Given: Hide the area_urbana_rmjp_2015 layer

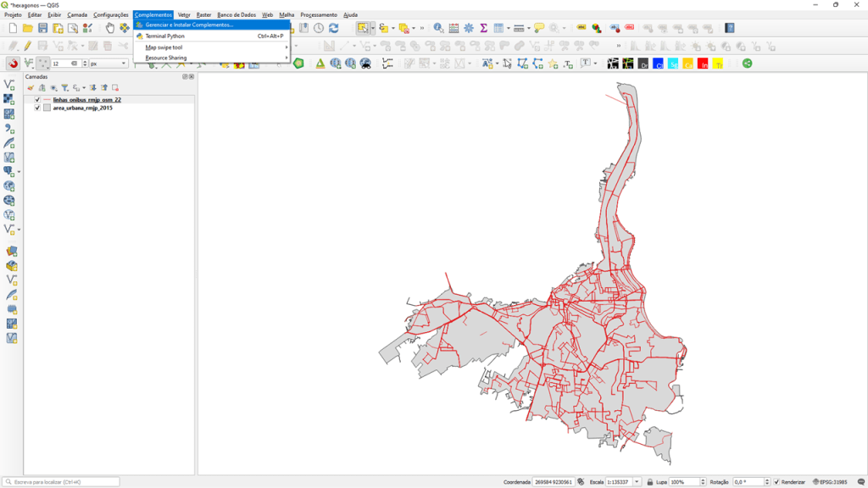Looking at the screenshot, I should coord(37,108).
